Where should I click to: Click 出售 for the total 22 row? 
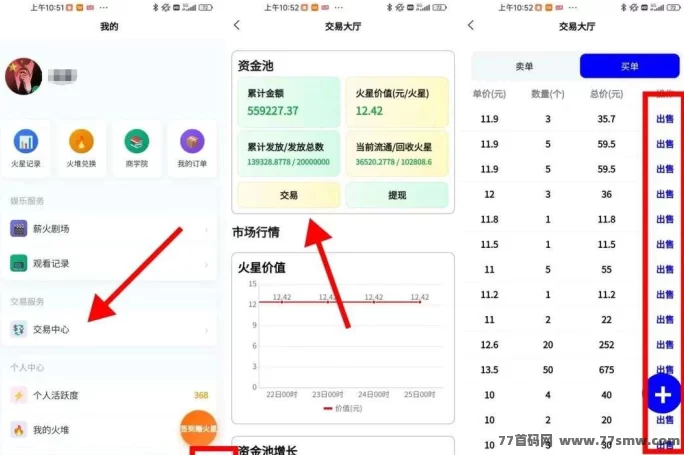pos(665,320)
